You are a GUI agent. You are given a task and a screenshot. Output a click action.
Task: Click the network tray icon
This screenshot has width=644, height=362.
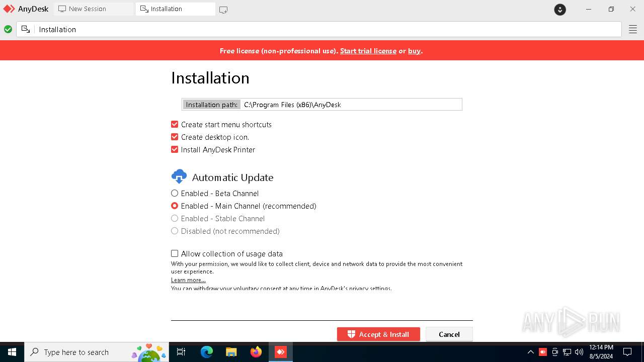[x=567, y=352]
